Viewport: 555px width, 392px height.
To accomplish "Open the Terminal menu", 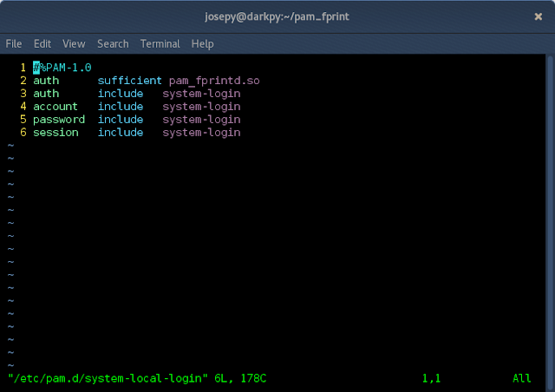I will pyautogui.click(x=160, y=44).
